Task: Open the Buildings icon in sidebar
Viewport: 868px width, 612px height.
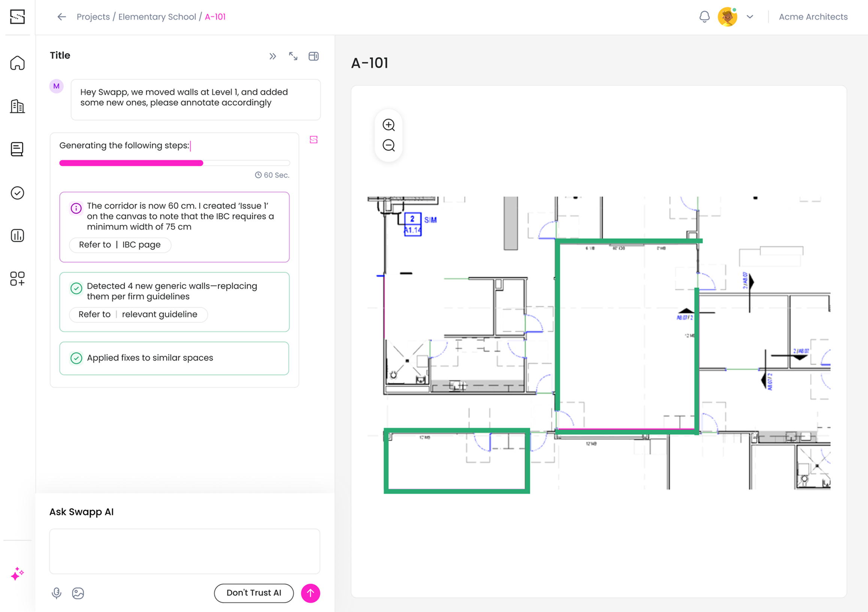Action: 17,106
